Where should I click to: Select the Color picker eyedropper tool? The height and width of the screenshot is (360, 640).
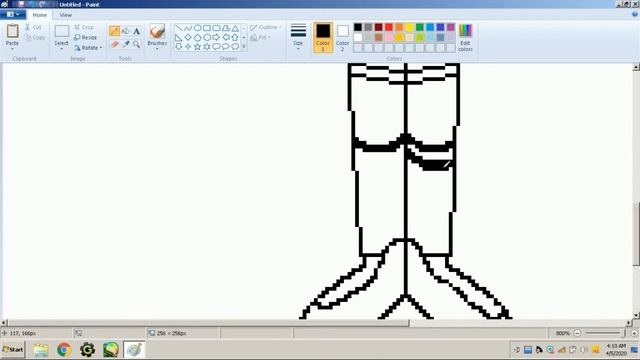[x=126, y=44]
